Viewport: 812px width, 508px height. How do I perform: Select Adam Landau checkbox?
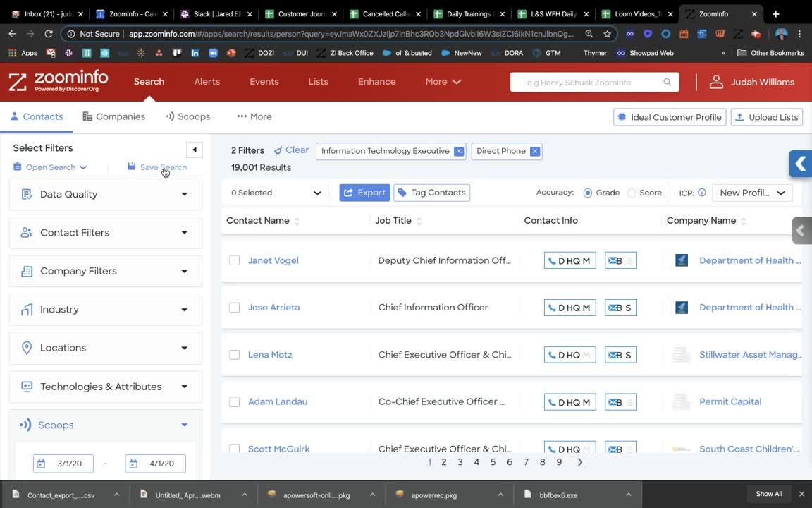pyautogui.click(x=235, y=401)
